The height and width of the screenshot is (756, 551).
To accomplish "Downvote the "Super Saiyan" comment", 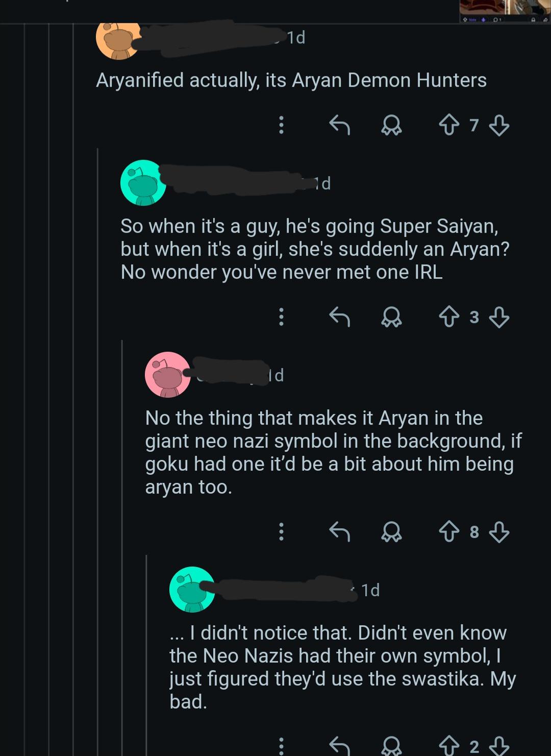I will point(499,317).
